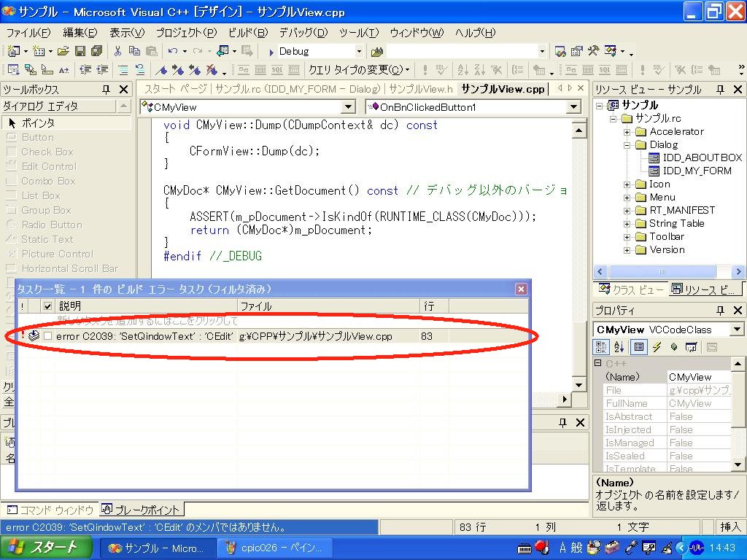Click the Comment Out Selection icon
The image size is (747, 560).
(123, 70)
